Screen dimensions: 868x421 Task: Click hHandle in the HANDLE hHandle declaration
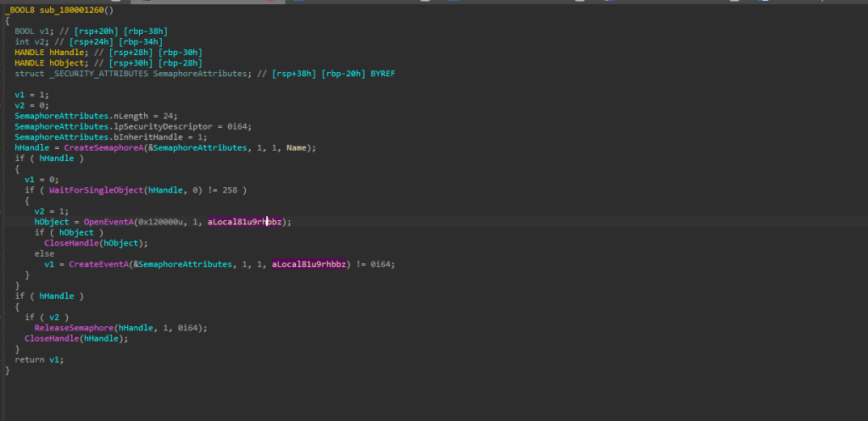click(x=66, y=52)
